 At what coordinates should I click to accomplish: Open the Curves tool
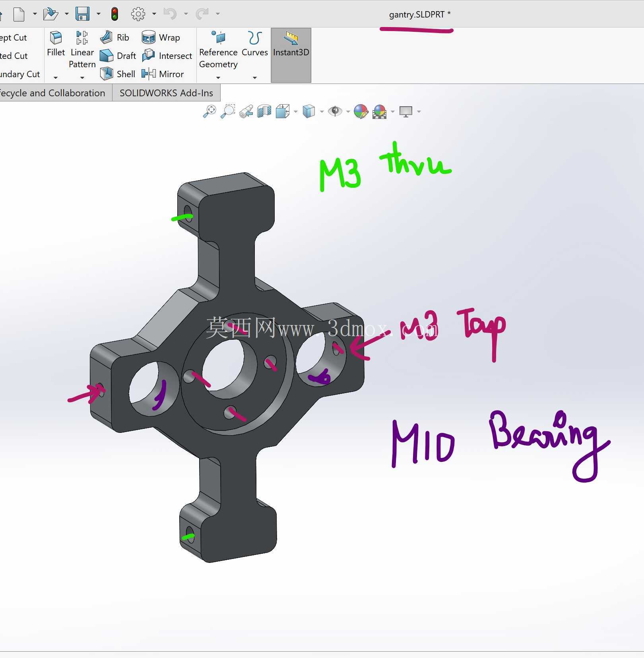tap(255, 44)
